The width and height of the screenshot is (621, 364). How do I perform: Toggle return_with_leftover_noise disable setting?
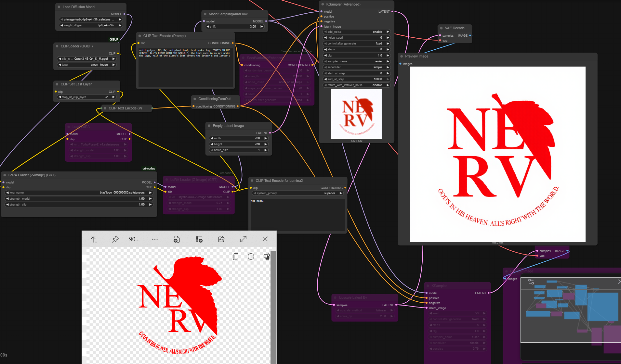357,85
